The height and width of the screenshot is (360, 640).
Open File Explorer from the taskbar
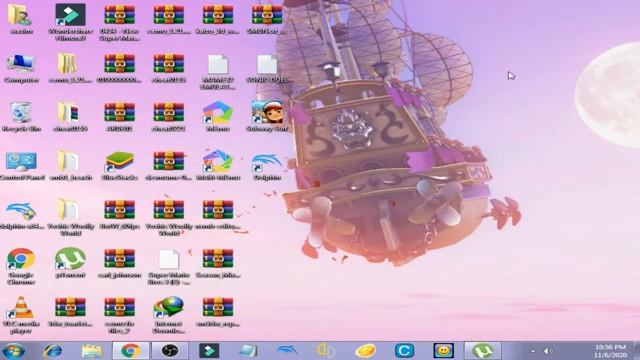click(91, 351)
